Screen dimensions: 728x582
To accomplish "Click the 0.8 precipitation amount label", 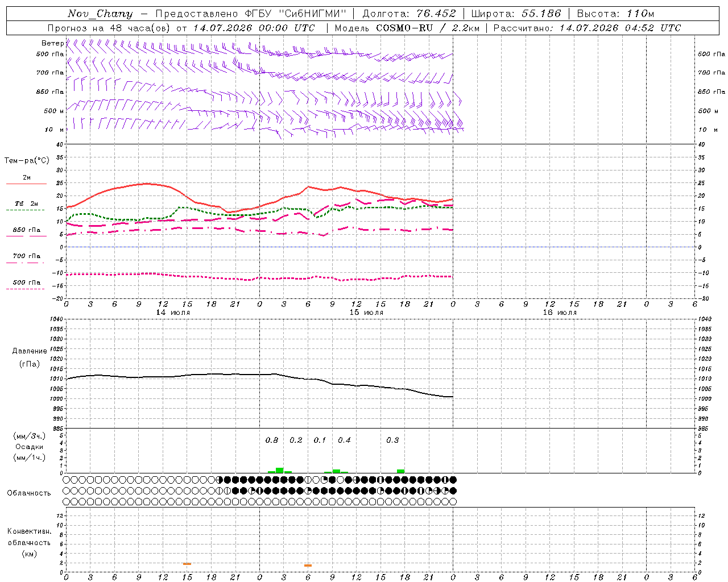I will [x=272, y=440].
